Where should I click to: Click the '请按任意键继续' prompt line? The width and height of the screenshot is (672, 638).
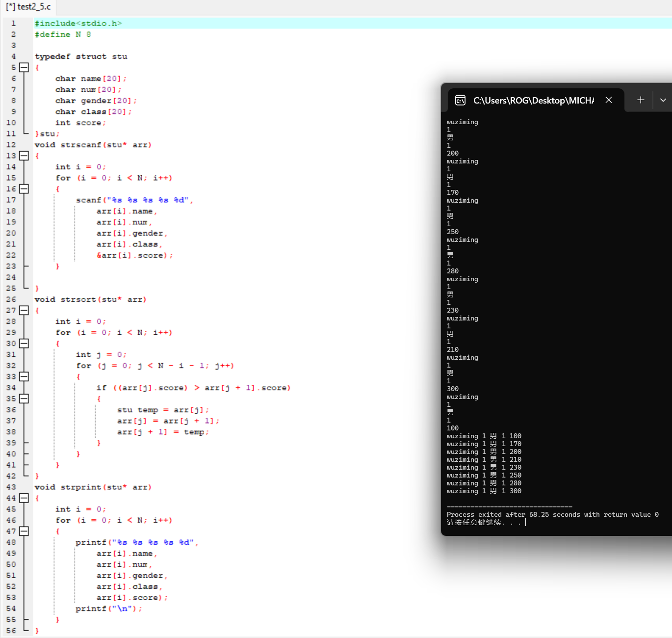(484, 522)
